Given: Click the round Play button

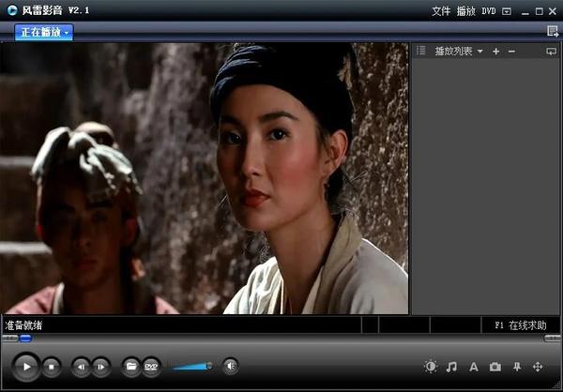Looking at the screenshot, I should click(26, 367).
